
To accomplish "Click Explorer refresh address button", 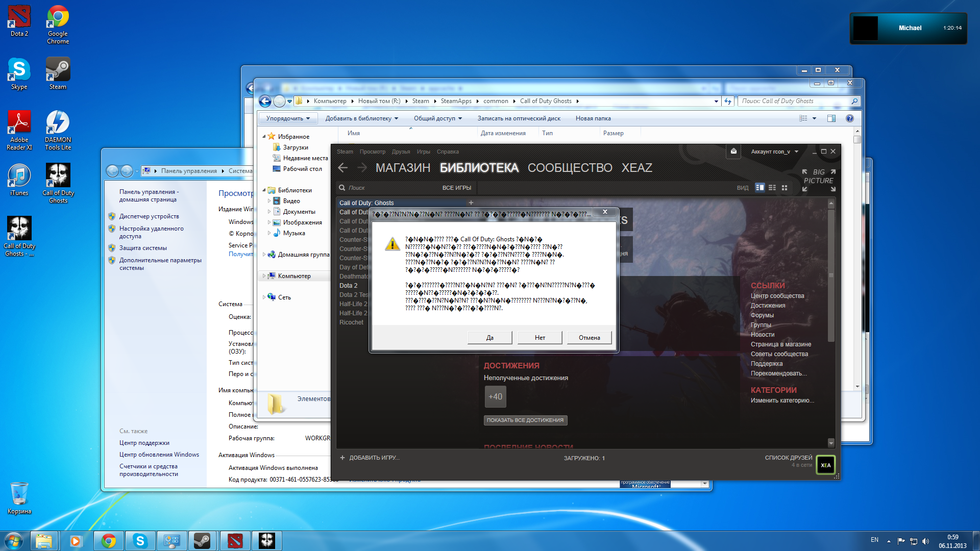I will [x=728, y=101].
